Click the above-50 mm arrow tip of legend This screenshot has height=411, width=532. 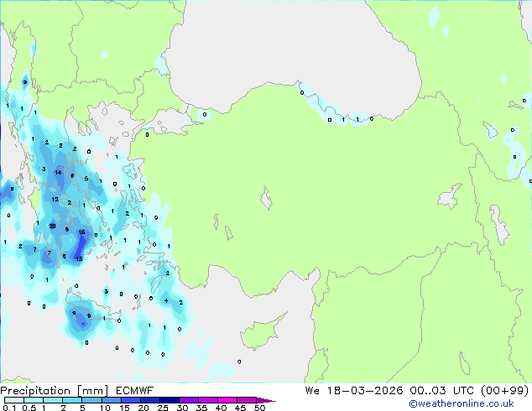pos(266,400)
